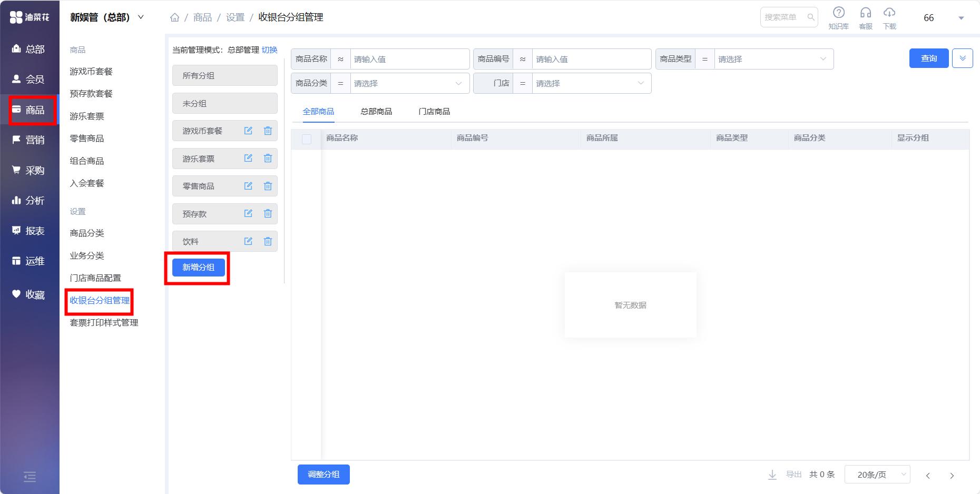Switch to the 门店商品 tab

tap(434, 112)
